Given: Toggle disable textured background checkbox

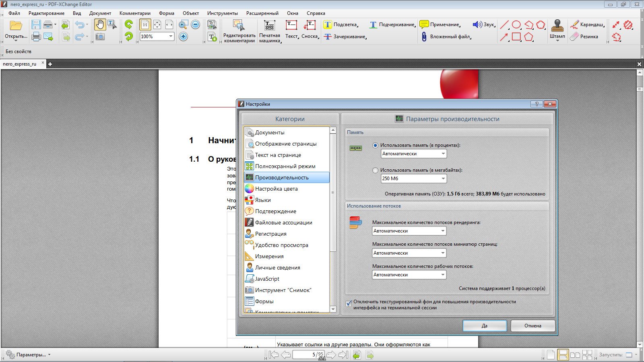Looking at the screenshot, I should click(x=349, y=303).
